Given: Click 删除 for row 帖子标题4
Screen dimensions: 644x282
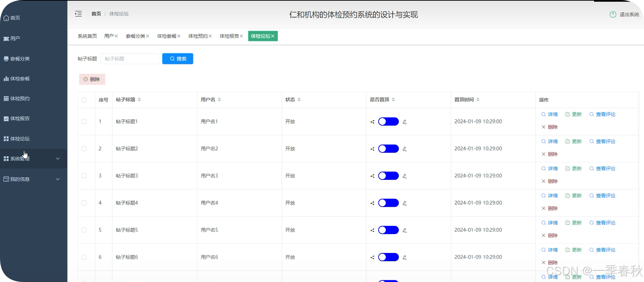Looking at the screenshot, I should pos(550,209).
